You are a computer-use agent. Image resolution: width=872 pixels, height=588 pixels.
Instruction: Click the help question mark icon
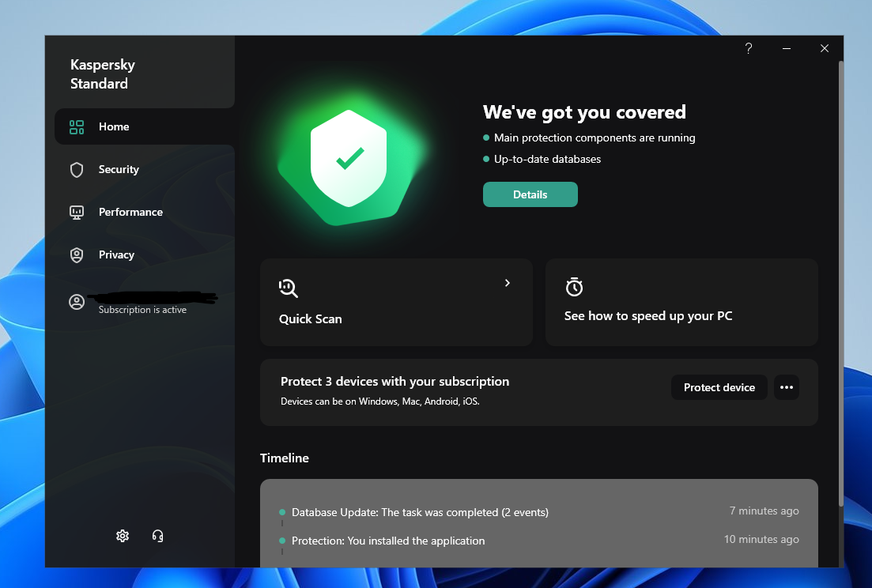coord(749,48)
